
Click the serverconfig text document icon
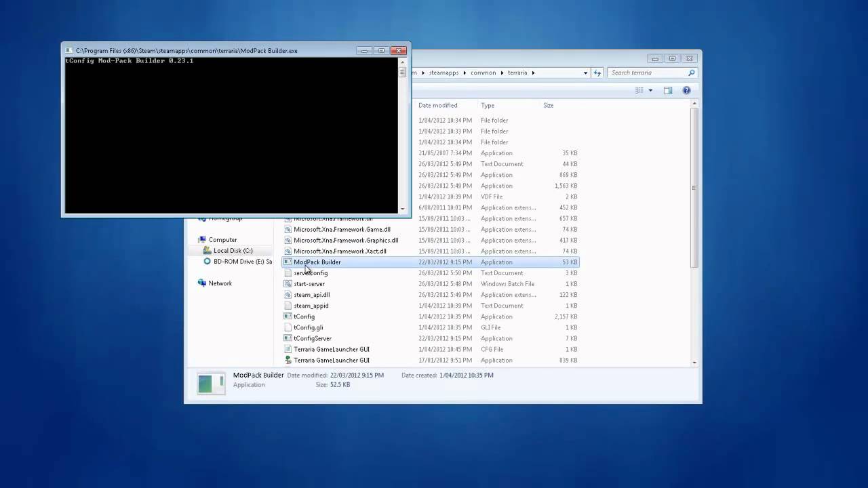click(x=288, y=273)
